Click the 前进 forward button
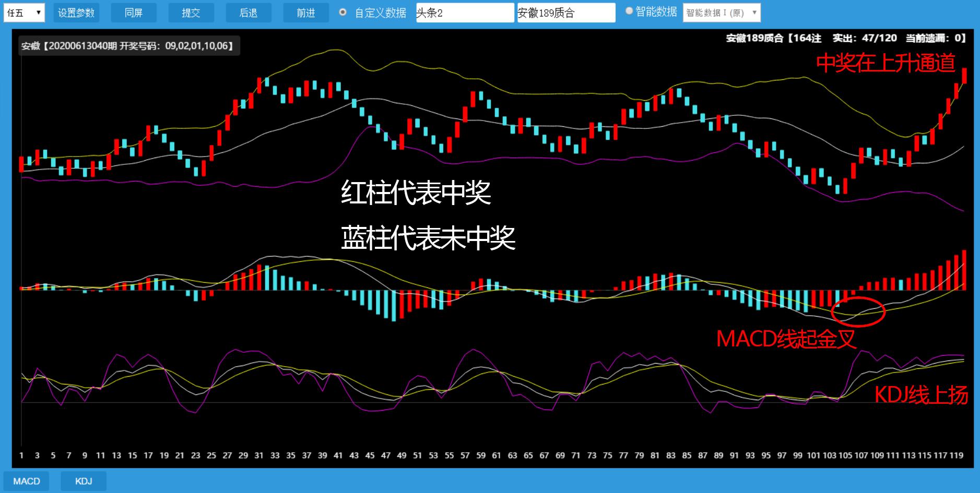Screen dimensions: 980x493 [306, 13]
